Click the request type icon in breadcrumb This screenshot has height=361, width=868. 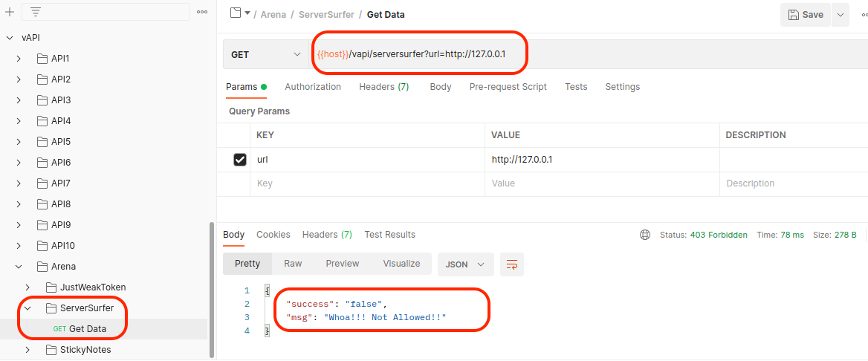(x=236, y=13)
